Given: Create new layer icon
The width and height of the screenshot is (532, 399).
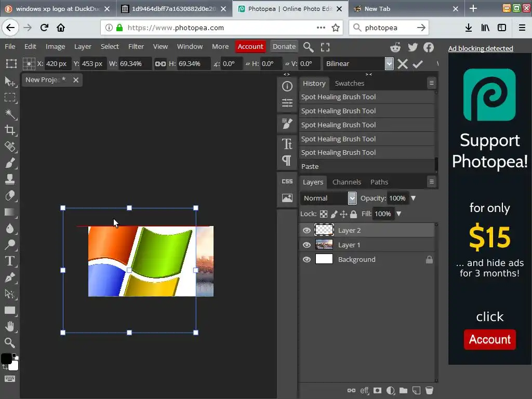Looking at the screenshot, I should click(x=416, y=391).
